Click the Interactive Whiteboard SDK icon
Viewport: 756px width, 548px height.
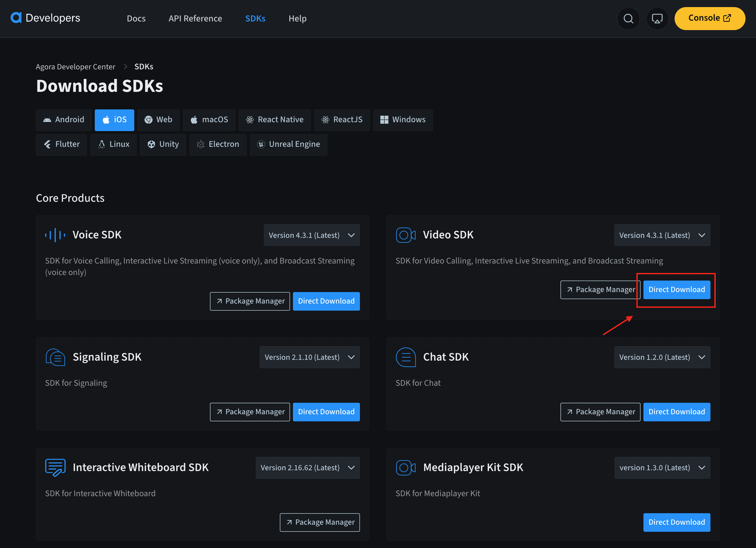click(x=55, y=467)
